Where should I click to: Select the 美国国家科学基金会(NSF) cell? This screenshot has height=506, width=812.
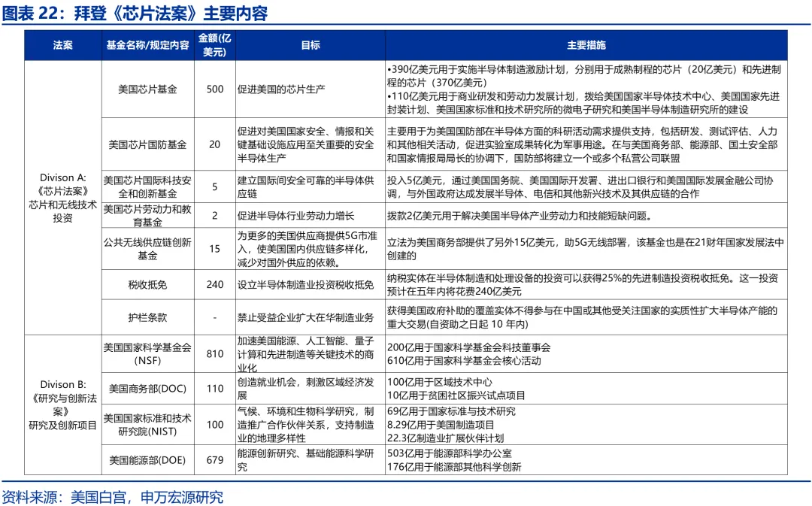147,354
